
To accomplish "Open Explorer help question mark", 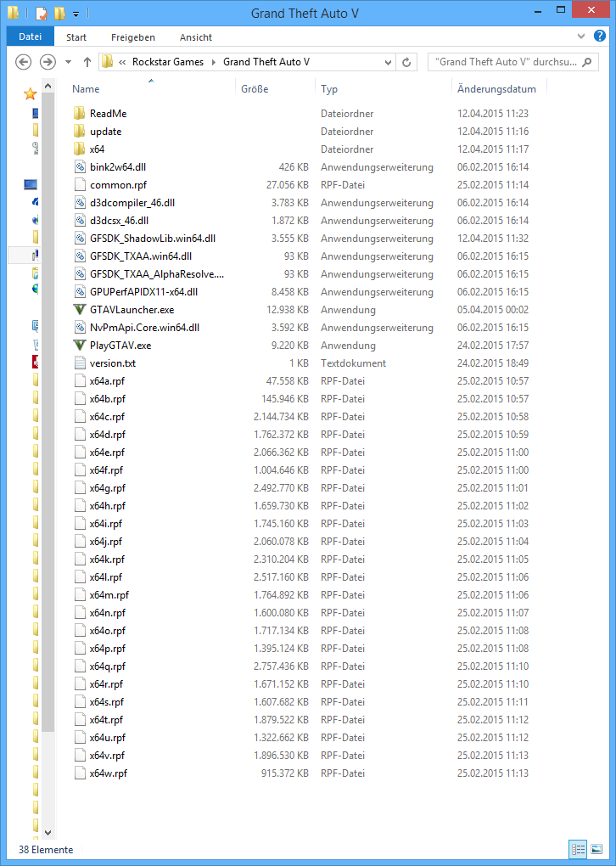I will (599, 37).
